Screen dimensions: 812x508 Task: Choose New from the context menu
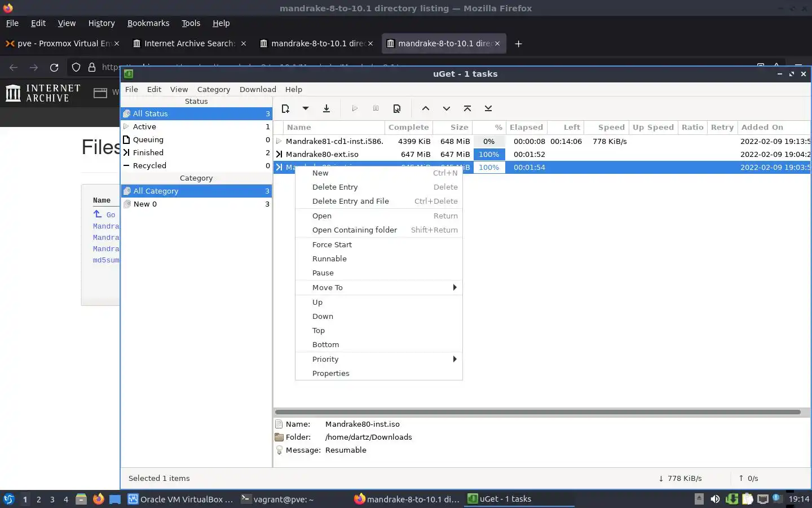coord(378,173)
